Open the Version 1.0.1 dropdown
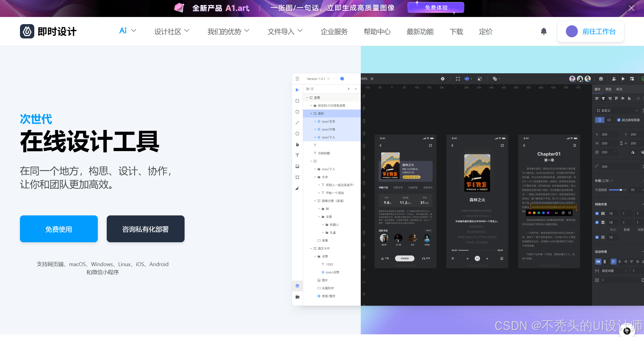The image size is (644, 337). pos(318,79)
